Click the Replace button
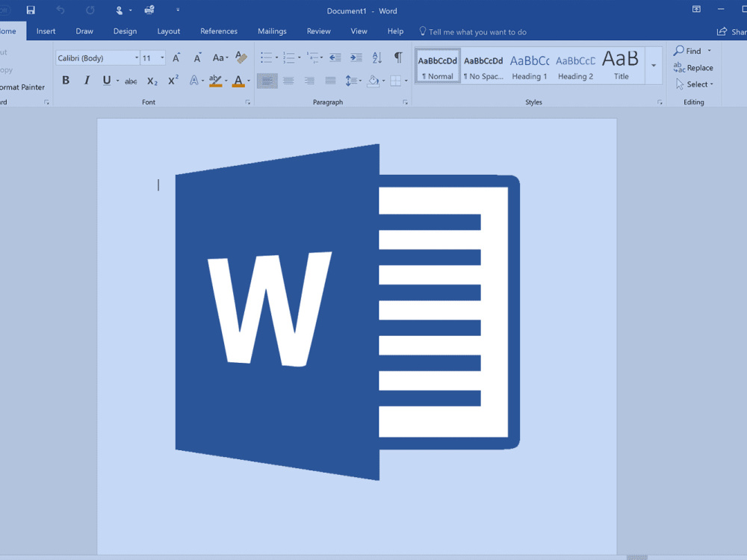Screen dimensions: 747x560 click(693, 68)
